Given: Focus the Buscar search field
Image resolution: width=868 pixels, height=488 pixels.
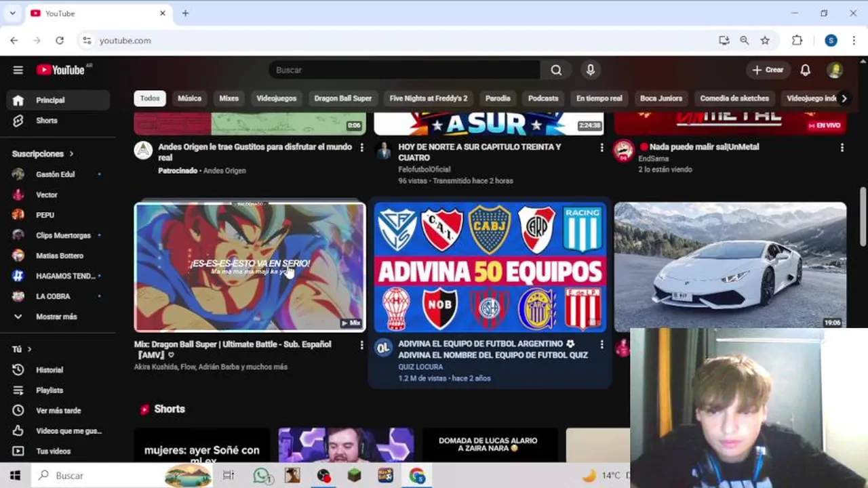Looking at the screenshot, I should click(405, 70).
